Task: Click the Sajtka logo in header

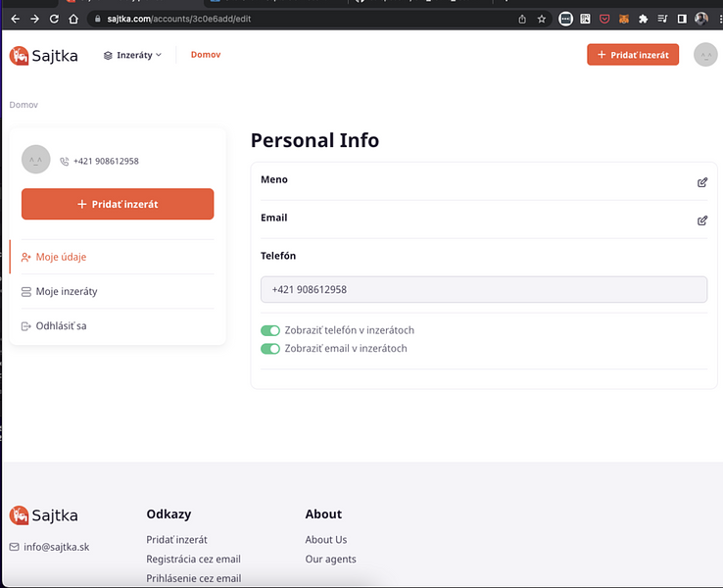Action: (43, 56)
